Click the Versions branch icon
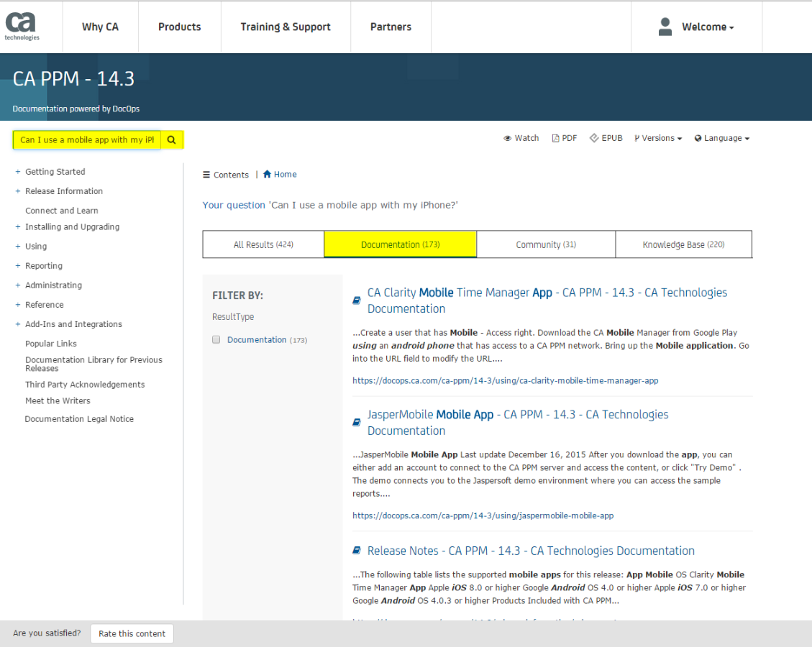This screenshot has width=812, height=647. pos(637,138)
